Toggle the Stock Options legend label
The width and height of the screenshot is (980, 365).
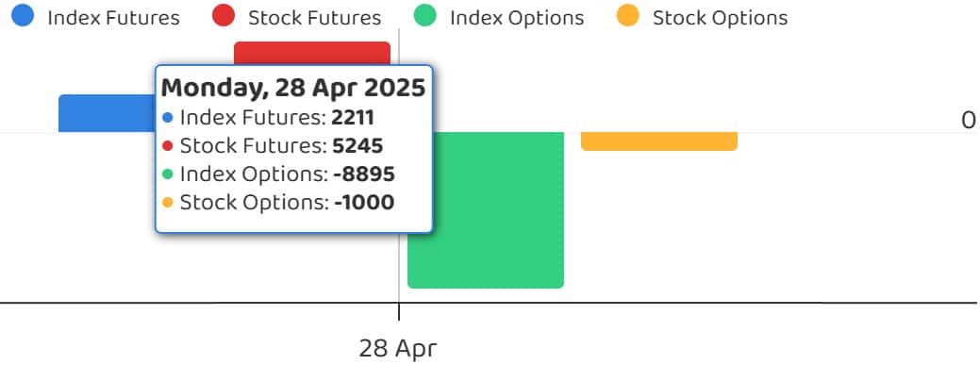(720, 18)
